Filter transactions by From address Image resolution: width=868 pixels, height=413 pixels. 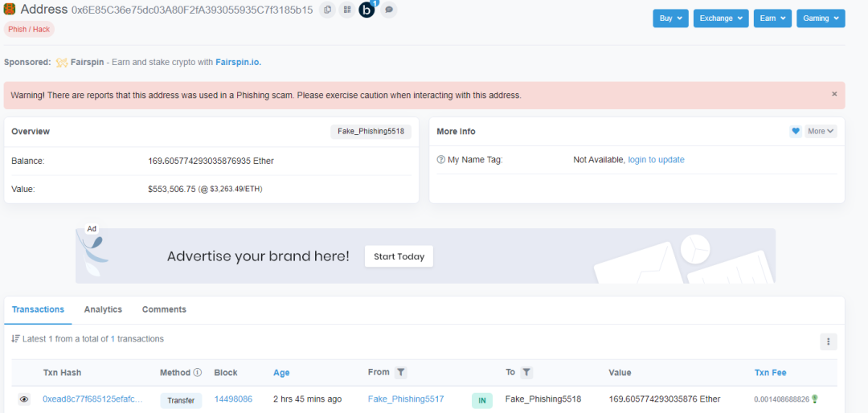click(x=401, y=373)
